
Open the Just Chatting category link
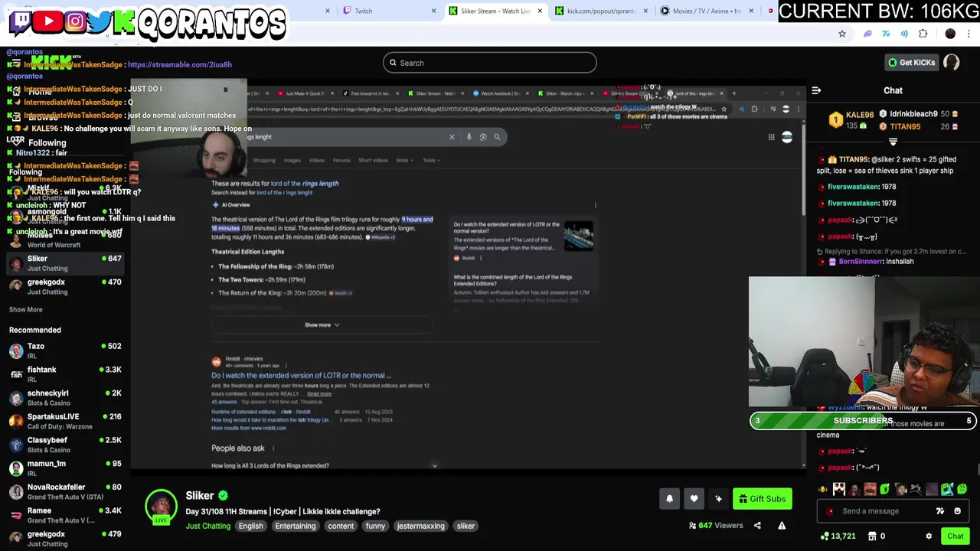coord(207,526)
